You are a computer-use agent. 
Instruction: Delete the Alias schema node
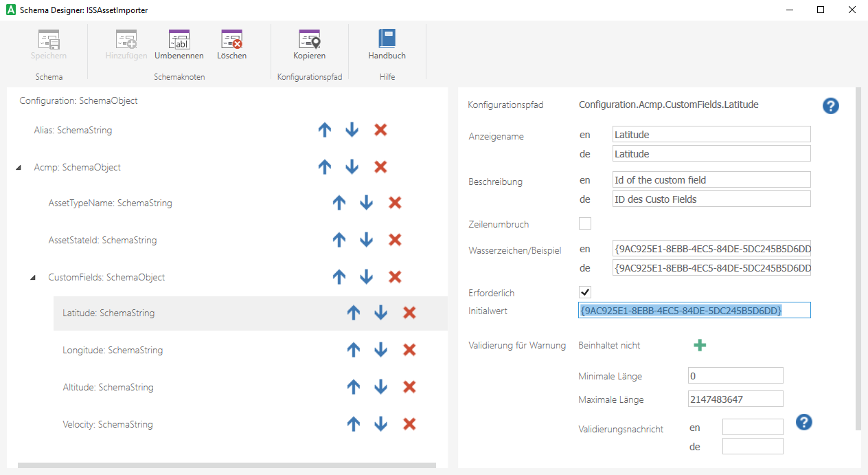pyautogui.click(x=380, y=129)
